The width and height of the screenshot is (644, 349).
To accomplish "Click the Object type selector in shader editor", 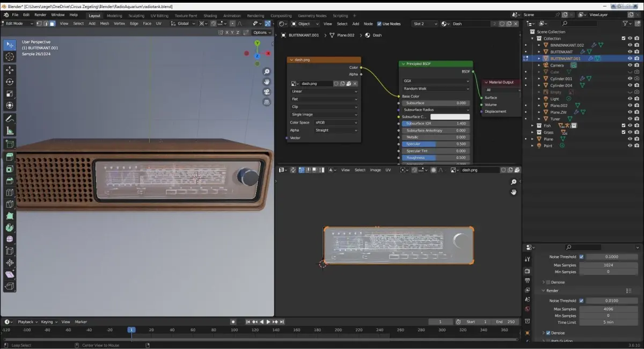I will click(305, 24).
